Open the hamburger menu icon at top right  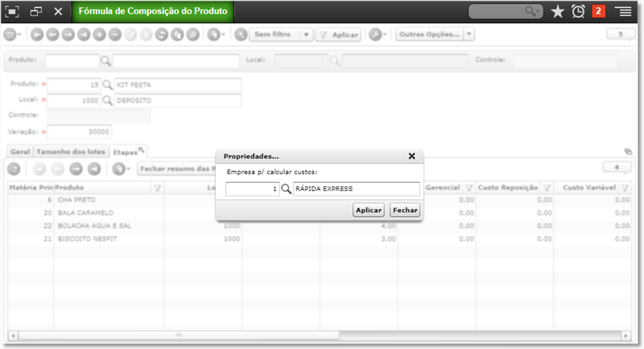click(623, 12)
